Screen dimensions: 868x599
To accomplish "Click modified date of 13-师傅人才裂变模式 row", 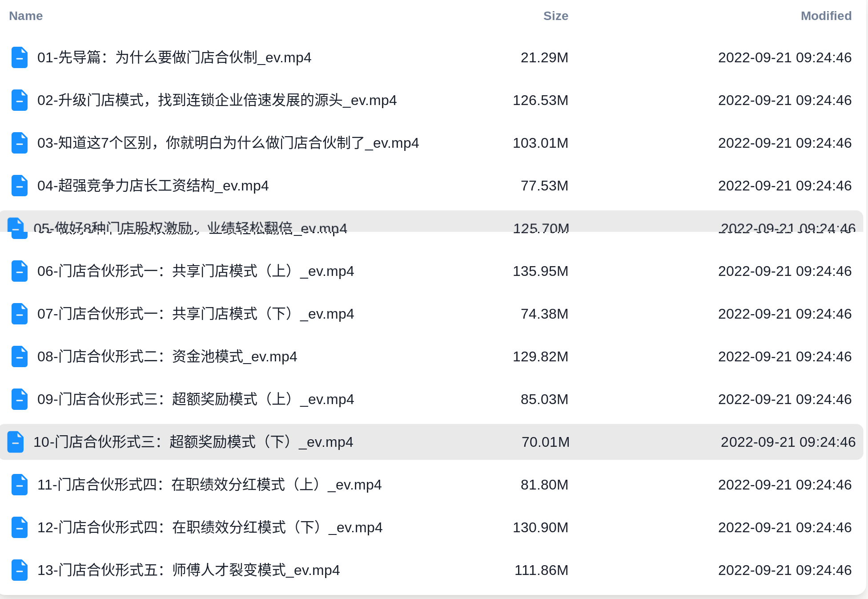I will click(784, 570).
